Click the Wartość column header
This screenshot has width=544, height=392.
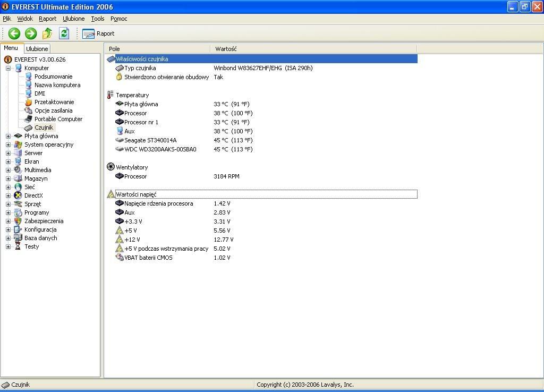tap(313, 49)
